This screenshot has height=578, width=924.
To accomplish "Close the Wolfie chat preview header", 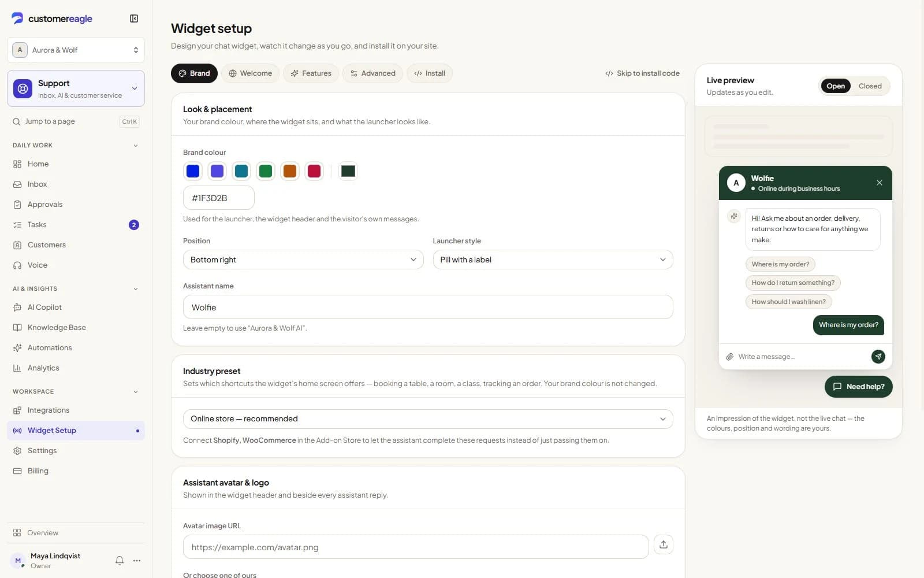I will click(879, 183).
